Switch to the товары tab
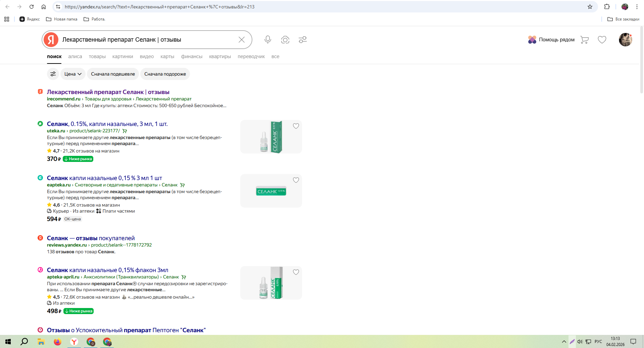644x348 pixels. (x=97, y=56)
